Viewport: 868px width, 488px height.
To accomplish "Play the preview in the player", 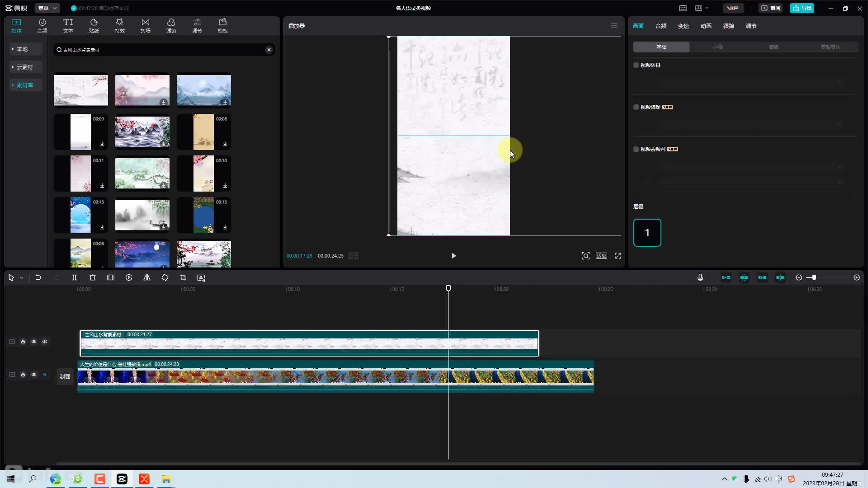I will pos(453,256).
